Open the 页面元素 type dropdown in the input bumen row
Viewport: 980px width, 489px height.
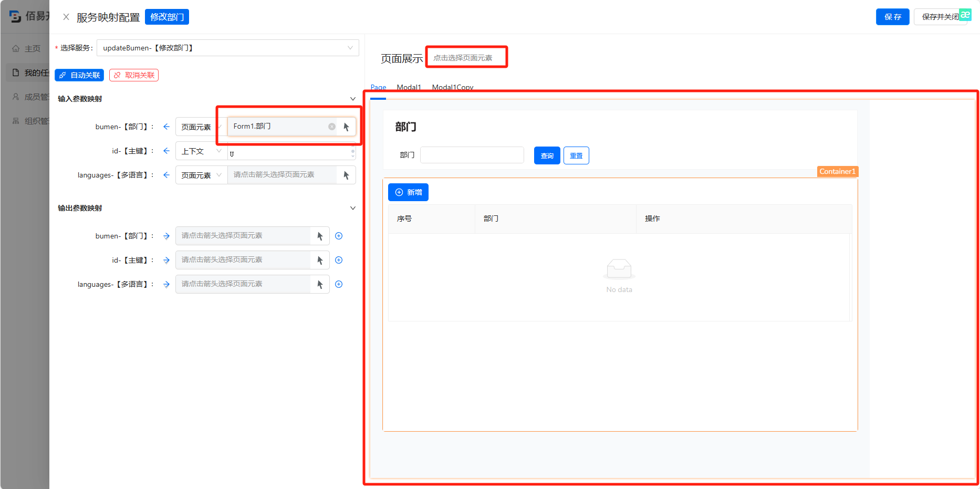(x=201, y=127)
